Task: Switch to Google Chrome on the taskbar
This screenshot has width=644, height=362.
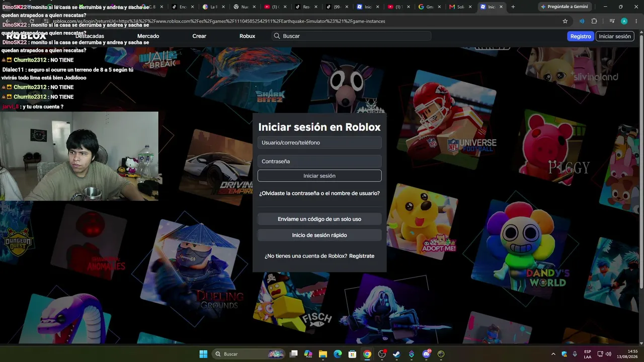Action: tap(367, 354)
